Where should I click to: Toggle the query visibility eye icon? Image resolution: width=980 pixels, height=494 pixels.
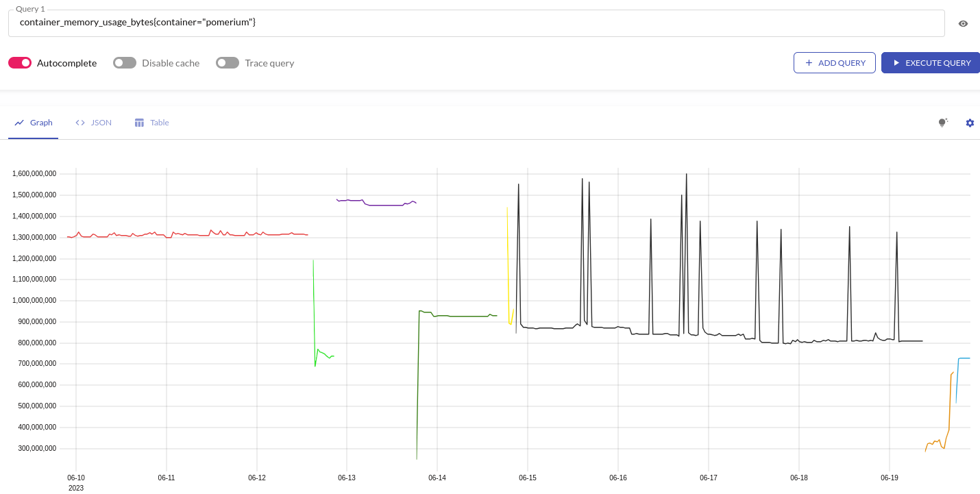(x=963, y=23)
